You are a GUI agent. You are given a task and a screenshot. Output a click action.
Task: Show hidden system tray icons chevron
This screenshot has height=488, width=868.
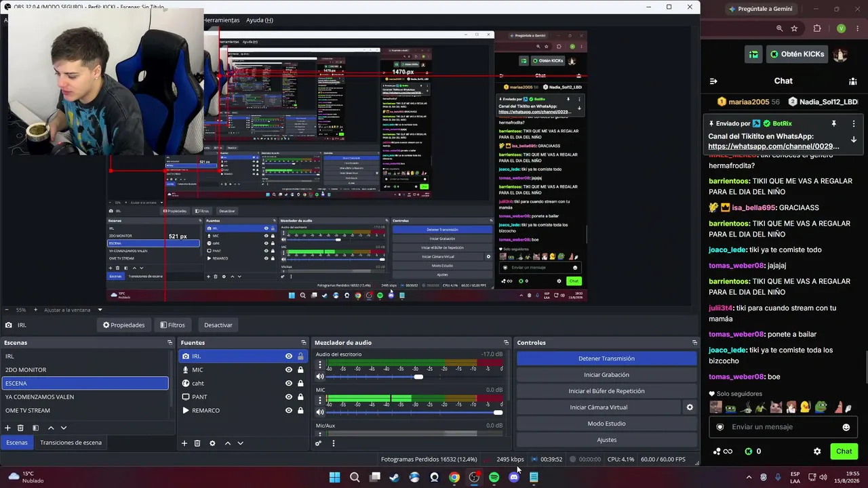(x=749, y=477)
